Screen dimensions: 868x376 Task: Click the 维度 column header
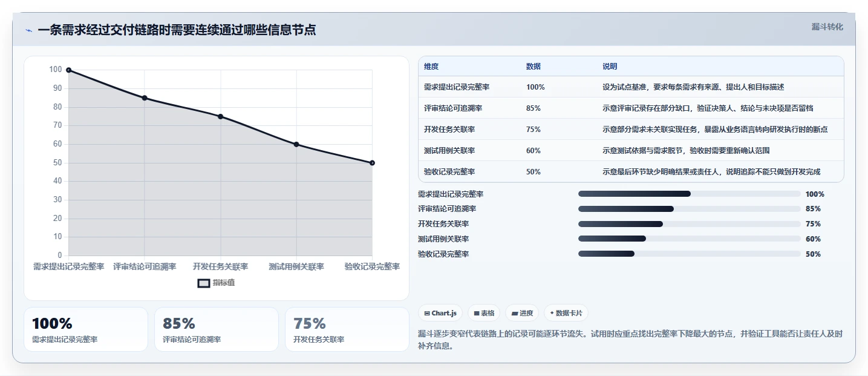[431, 66]
